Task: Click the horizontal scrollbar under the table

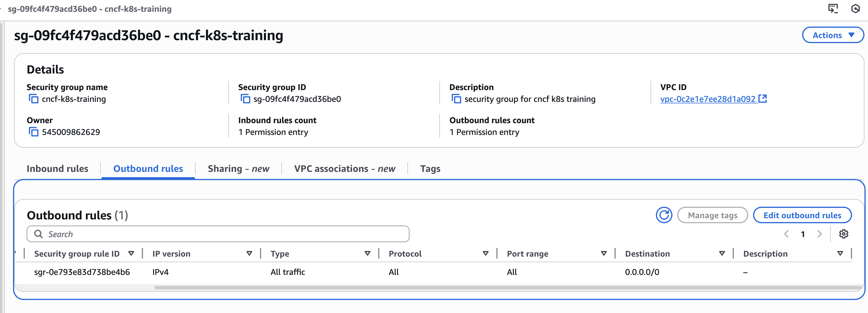Action: (x=505, y=288)
